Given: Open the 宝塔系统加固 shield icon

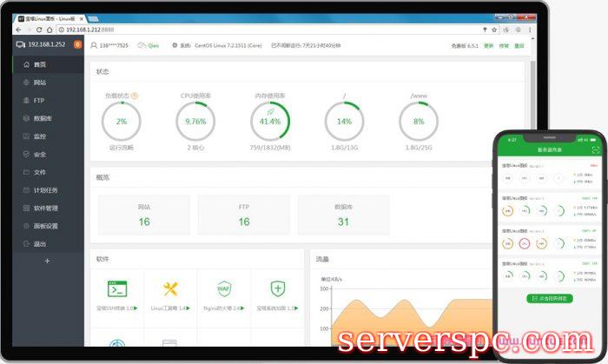Looking at the screenshot, I should point(277,288).
